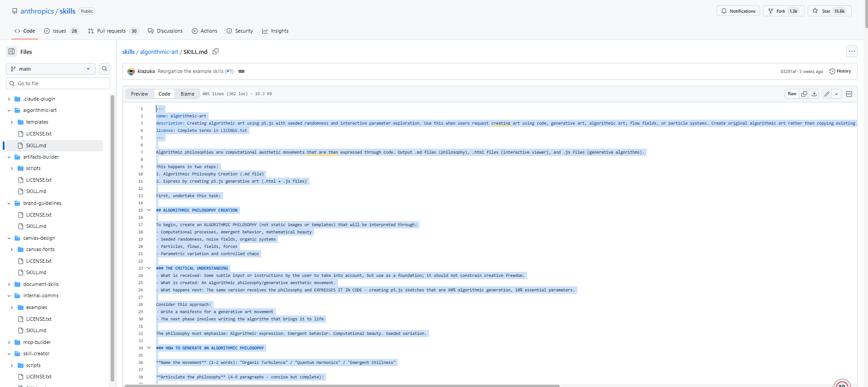The width and height of the screenshot is (868, 387).
Task: Switch to the Discussions tab
Action: pos(165,31)
